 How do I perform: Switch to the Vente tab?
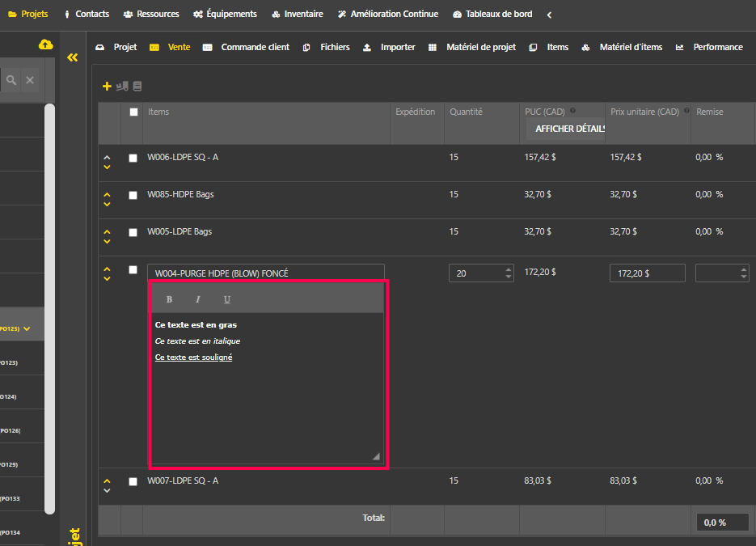coord(170,47)
